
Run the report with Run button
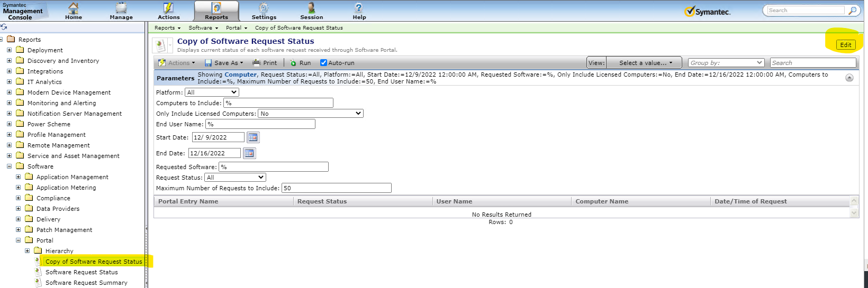[x=300, y=63]
